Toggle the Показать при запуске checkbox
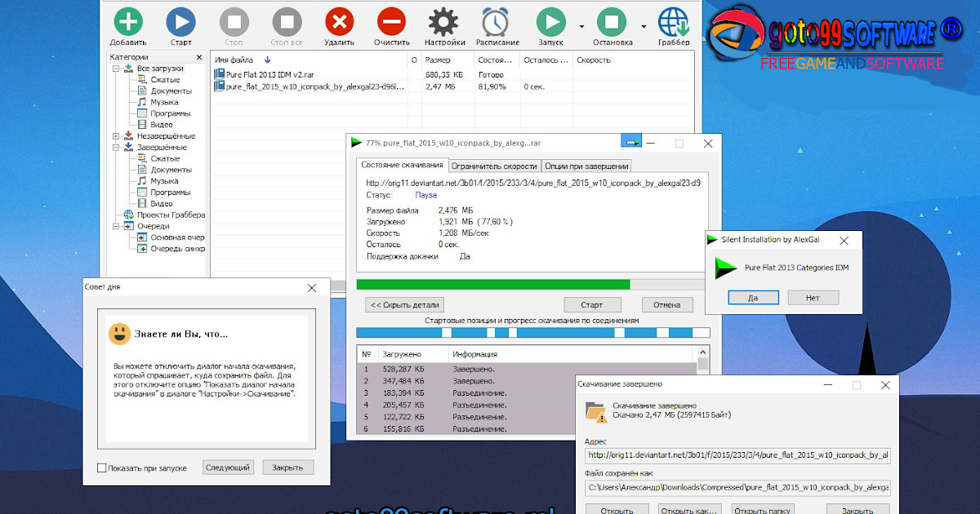The image size is (980, 514). coord(102,467)
